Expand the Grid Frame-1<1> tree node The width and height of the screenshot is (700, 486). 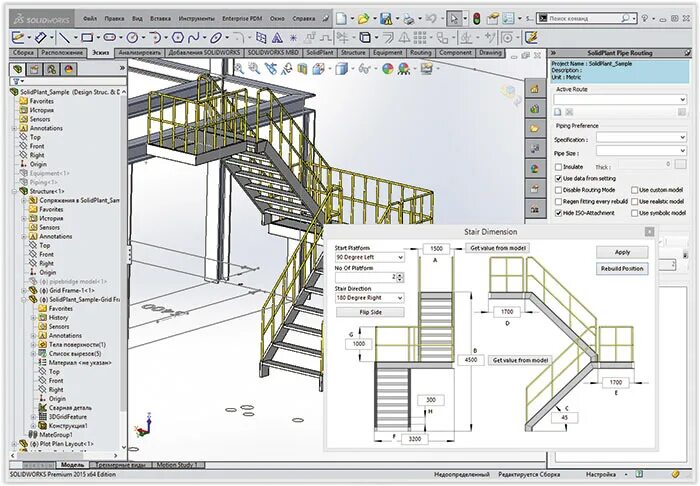(x=24, y=291)
